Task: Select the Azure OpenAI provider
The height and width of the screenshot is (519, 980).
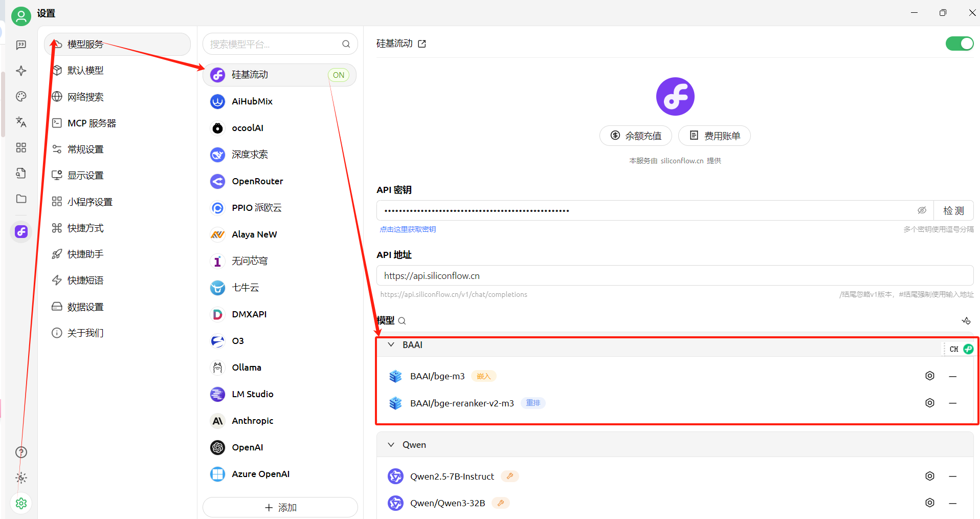Action: [280, 474]
